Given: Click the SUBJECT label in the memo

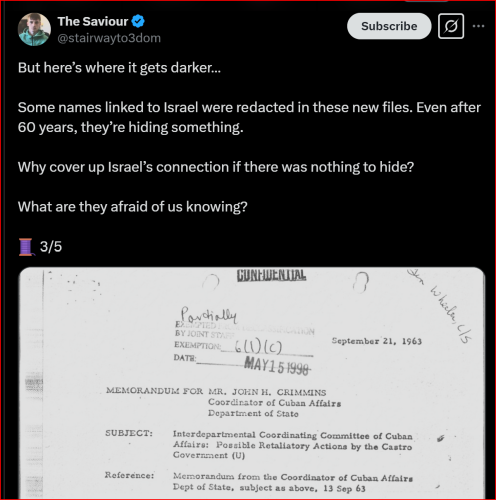Looking at the screenshot, I should pos(129,433).
